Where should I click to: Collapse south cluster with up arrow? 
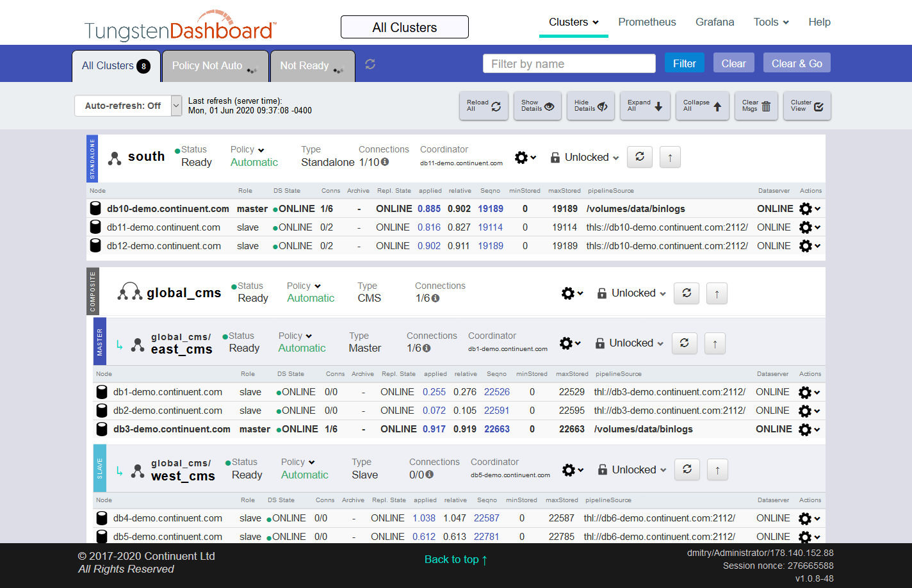pyautogui.click(x=670, y=157)
